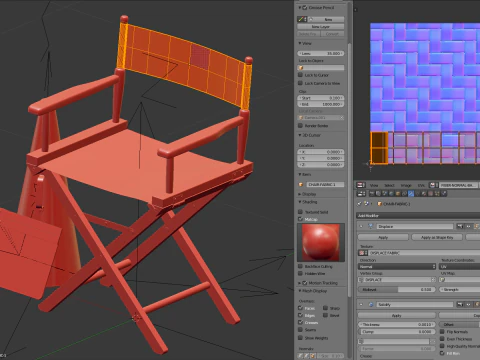Toggle Solidify modifier render visibility
This screenshot has height=360, width=480.
pyautogui.click(x=460, y=304)
